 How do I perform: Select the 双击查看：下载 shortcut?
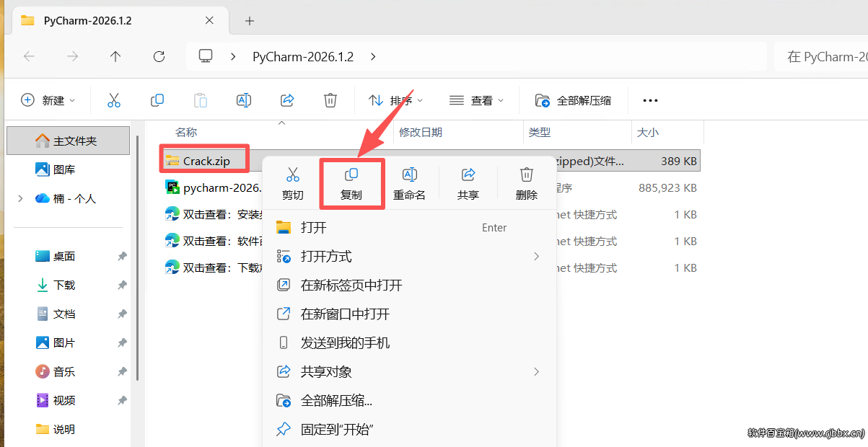pyautogui.click(x=214, y=267)
